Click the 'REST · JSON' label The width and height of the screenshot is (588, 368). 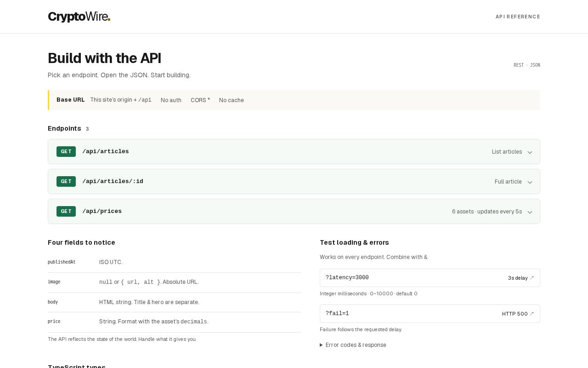[527, 65]
